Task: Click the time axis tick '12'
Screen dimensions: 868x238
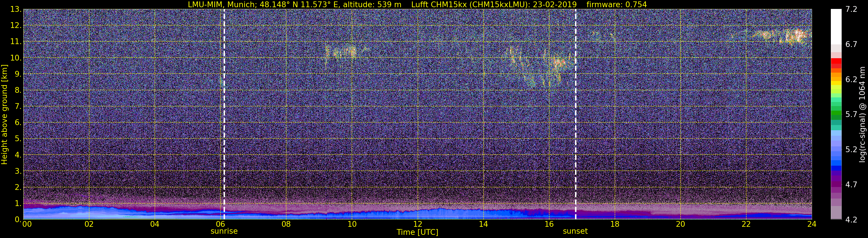Action: (417, 224)
